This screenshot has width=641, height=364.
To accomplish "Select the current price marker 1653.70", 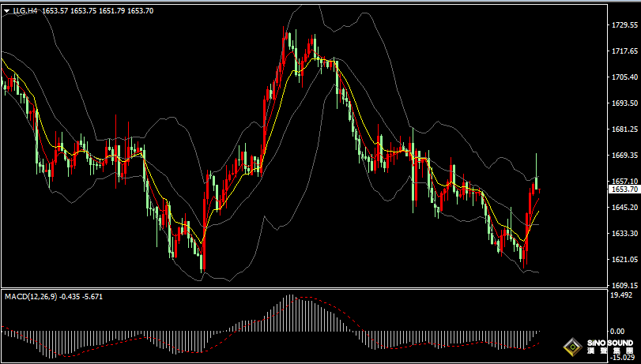I will [x=624, y=190].
